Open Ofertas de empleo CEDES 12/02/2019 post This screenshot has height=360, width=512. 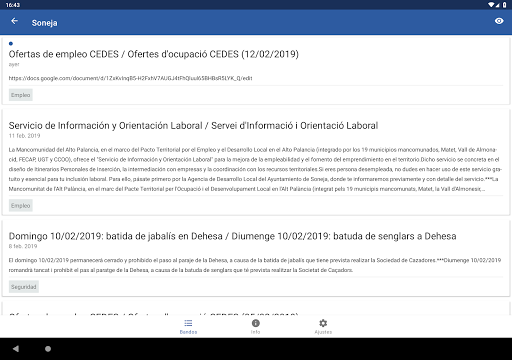(154, 54)
